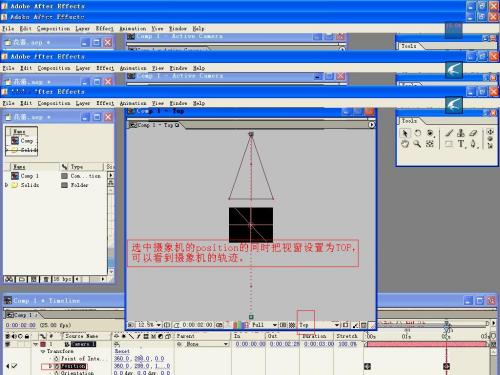Open the Animation menu
The height and width of the screenshot is (375, 500).
(133, 103)
